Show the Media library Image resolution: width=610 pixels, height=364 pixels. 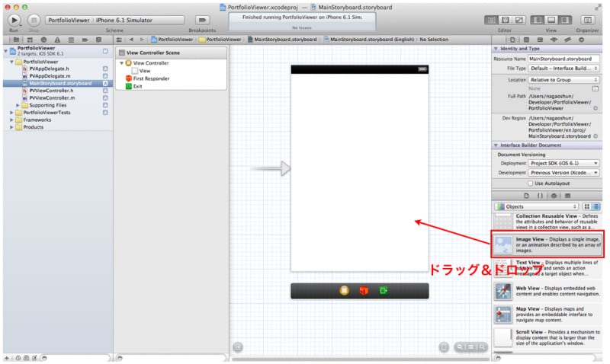(567, 196)
